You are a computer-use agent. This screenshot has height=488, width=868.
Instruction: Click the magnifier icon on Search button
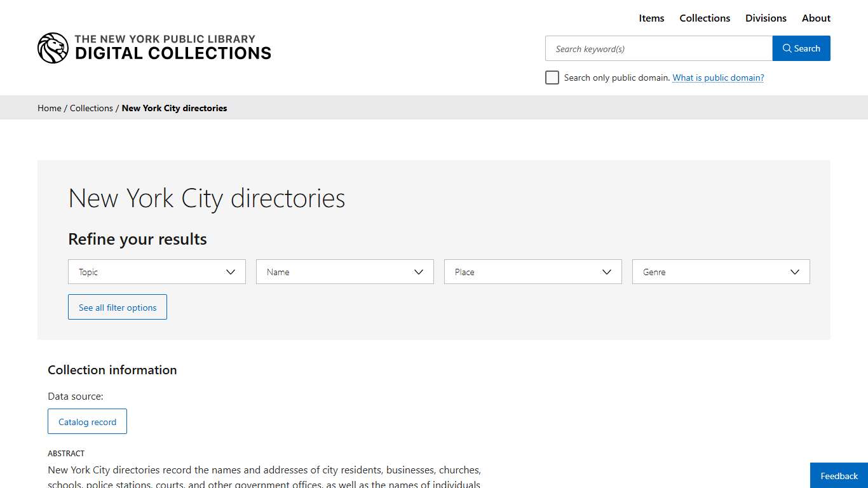[787, 48]
